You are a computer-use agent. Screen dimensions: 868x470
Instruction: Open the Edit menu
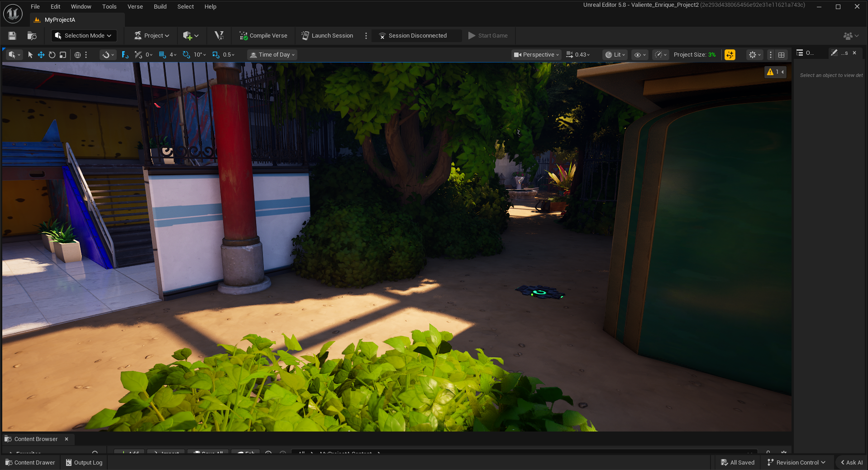[x=56, y=7]
